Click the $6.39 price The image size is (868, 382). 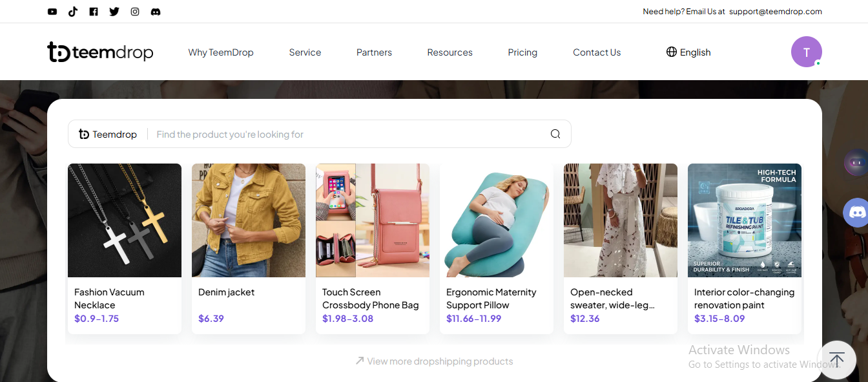tap(211, 319)
